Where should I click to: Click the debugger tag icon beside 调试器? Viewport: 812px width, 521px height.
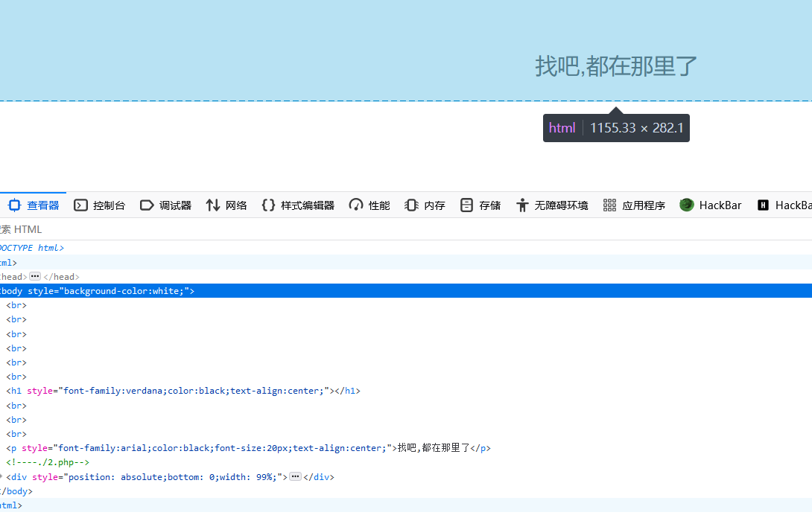click(147, 205)
